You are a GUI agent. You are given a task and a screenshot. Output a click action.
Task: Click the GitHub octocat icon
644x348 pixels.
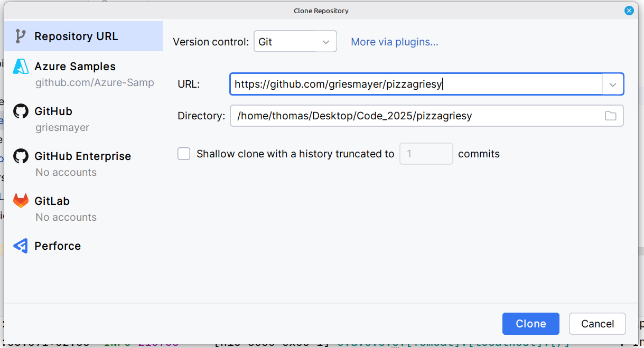tap(21, 111)
